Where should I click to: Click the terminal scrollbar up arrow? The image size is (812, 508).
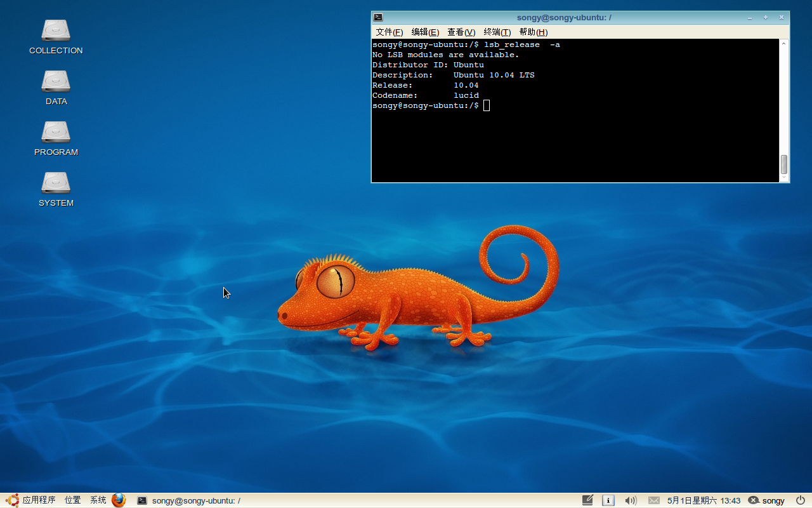[x=784, y=44]
